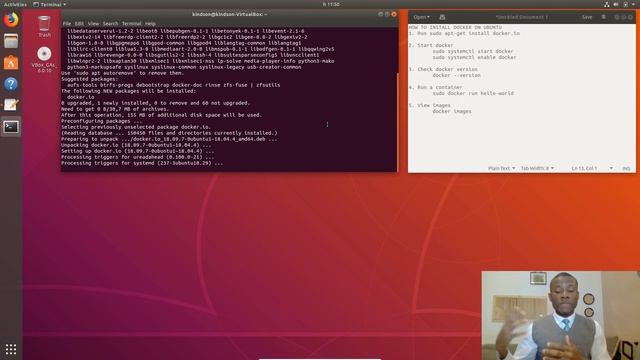This screenshot has height=360, width=640.
Task: Click 'sudo systemctl start docker' line
Action: click(473, 51)
